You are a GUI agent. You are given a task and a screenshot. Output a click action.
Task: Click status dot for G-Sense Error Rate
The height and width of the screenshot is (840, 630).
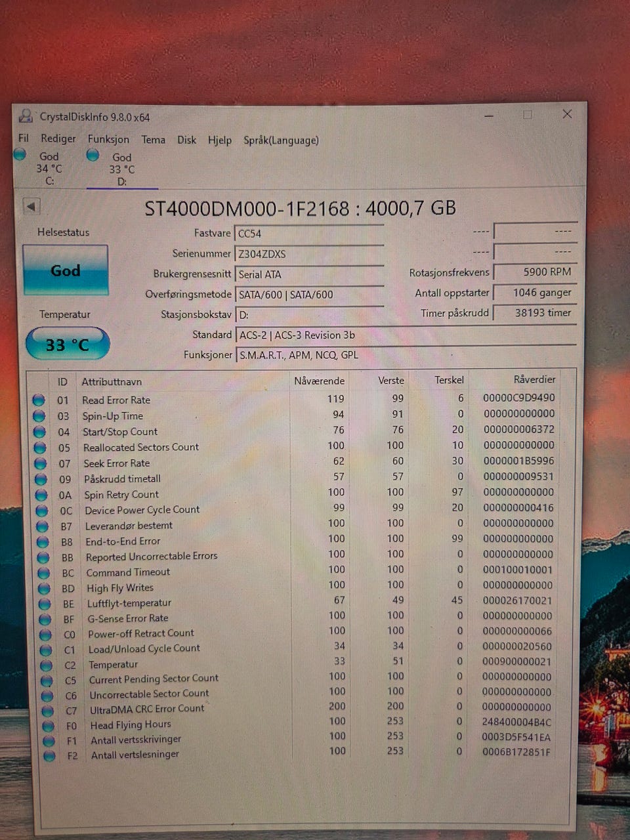[x=45, y=619]
